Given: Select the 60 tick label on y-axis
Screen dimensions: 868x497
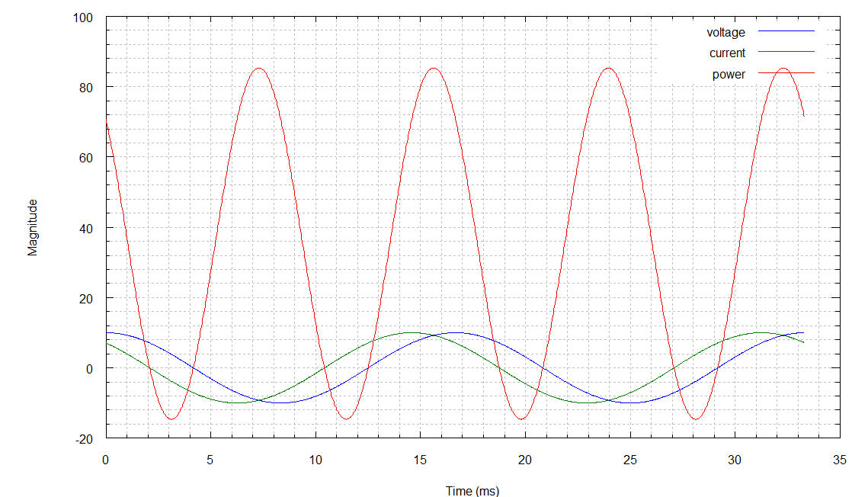Looking at the screenshot, I should point(85,158).
